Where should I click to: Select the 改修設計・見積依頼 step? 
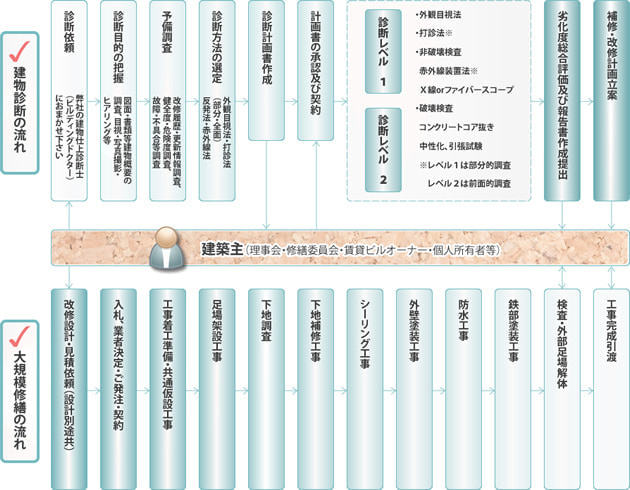69,389
